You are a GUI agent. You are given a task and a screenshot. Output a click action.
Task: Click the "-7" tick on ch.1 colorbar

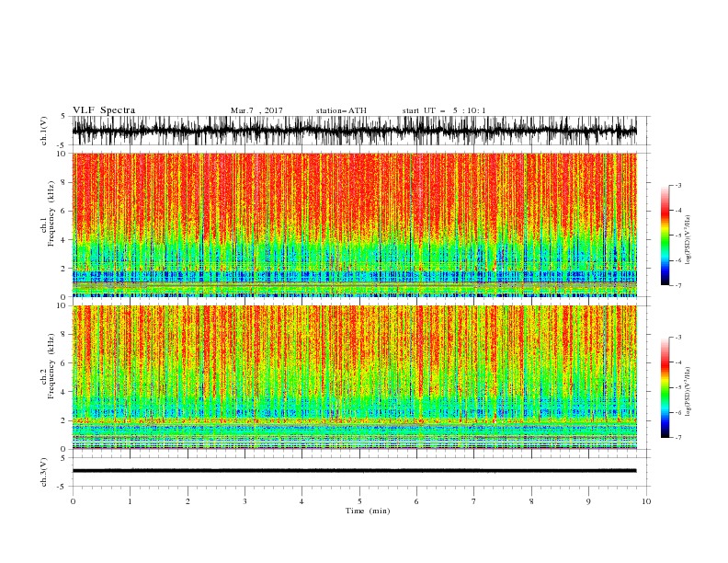(677, 285)
